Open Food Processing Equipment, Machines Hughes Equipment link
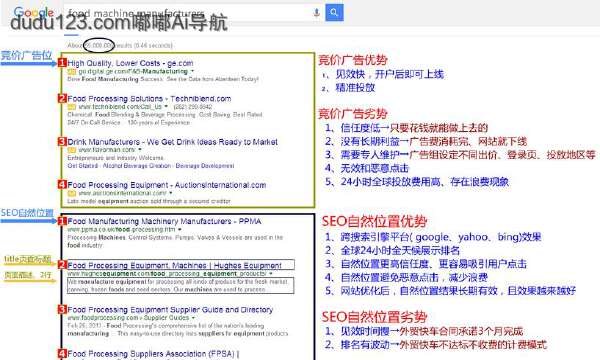Image resolution: width=600 pixels, height=360 pixels. [174, 265]
